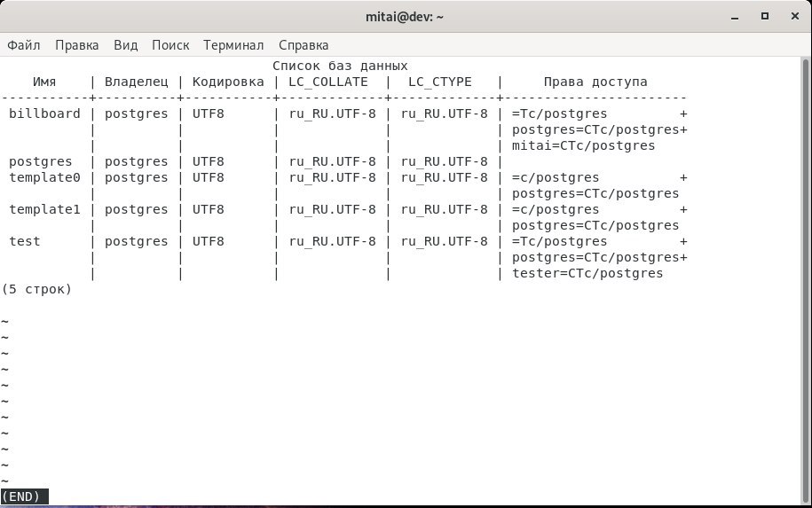Click the template0 database name
812x508 pixels.
pyautogui.click(x=44, y=177)
